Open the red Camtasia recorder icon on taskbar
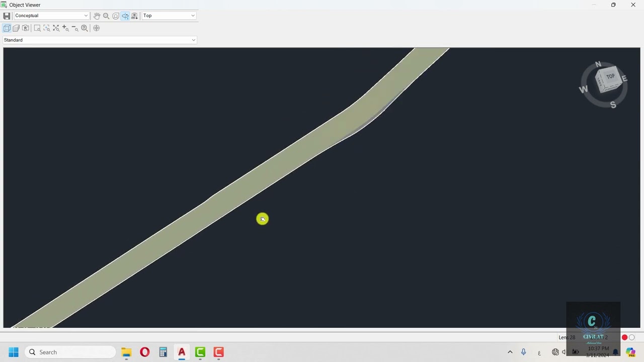This screenshot has height=362, width=644. [218, 352]
